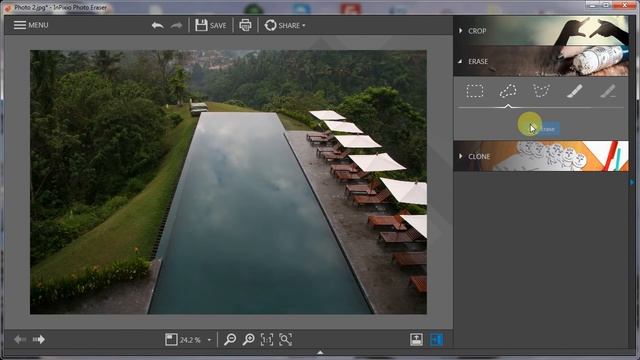Go to previous photo arrow
The width and height of the screenshot is (640, 360).
pyautogui.click(x=20, y=339)
